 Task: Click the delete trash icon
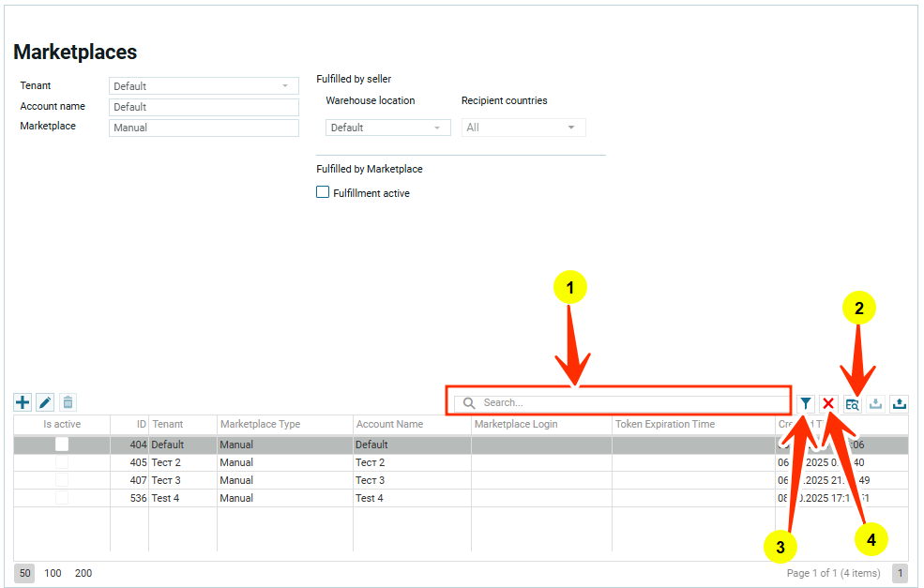68,402
